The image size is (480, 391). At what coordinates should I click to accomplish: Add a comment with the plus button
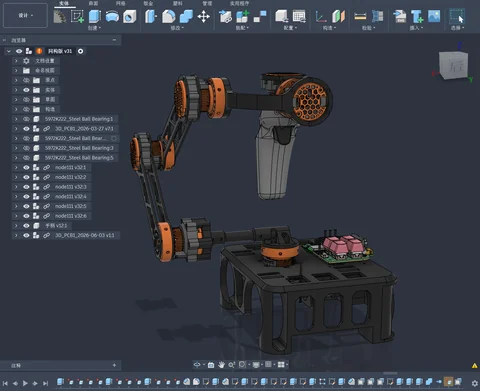(114, 365)
